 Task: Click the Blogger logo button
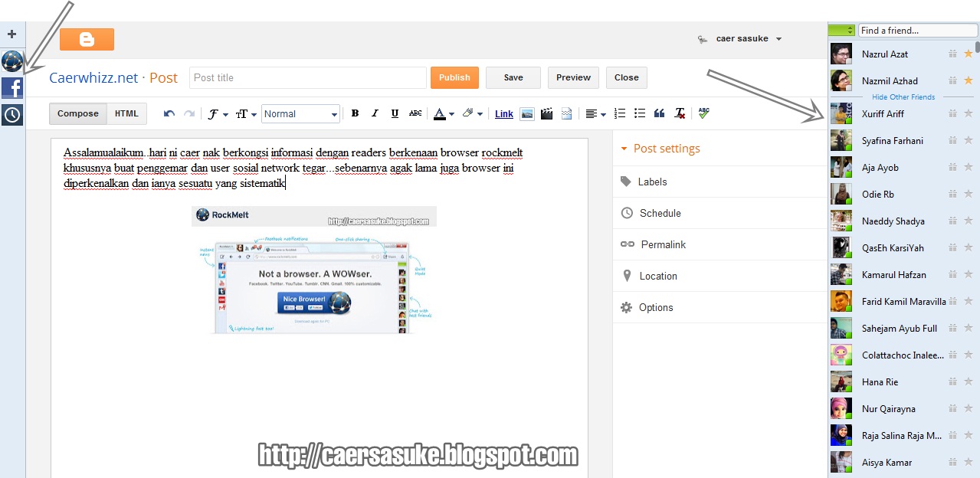click(87, 39)
